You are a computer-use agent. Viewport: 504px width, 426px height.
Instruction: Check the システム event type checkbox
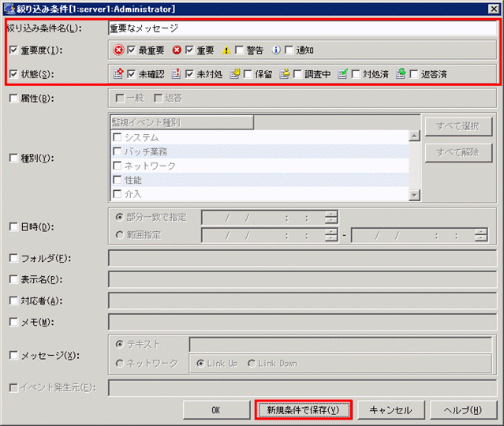118,137
